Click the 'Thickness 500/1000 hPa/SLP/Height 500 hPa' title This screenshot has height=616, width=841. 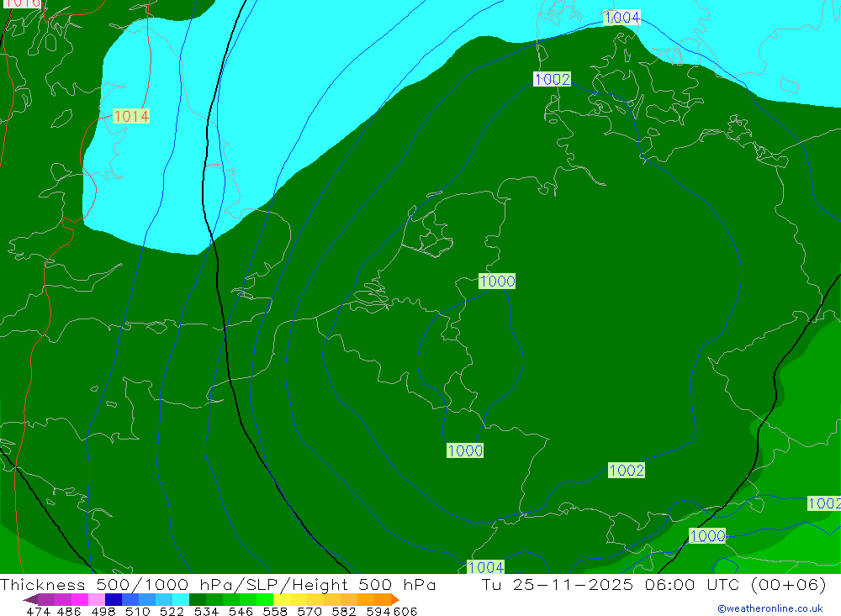tap(218, 584)
